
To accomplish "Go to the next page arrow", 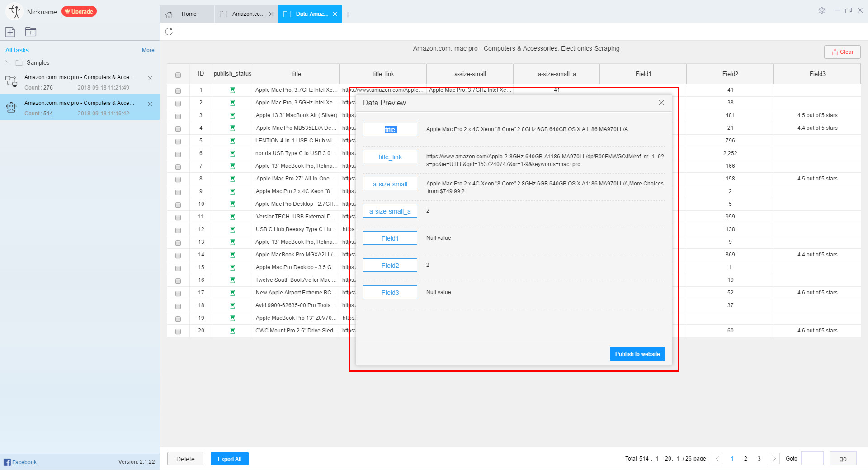I will tap(774, 459).
